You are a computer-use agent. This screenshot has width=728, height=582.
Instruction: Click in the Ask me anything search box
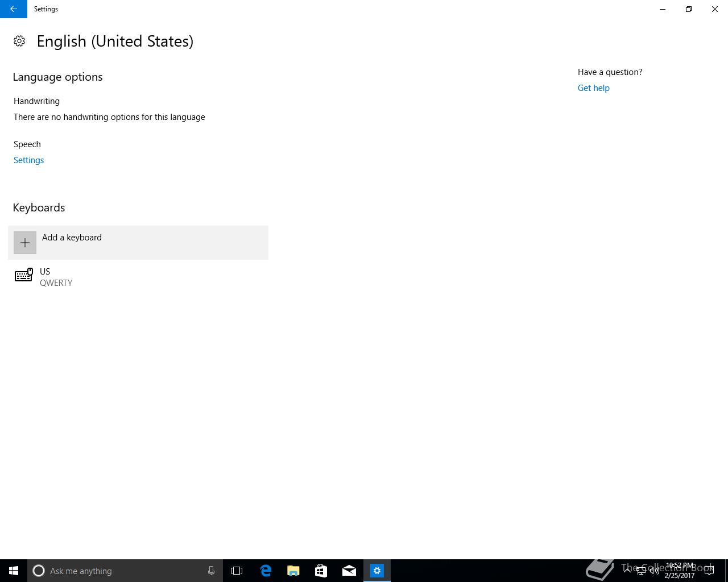(125, 571)
